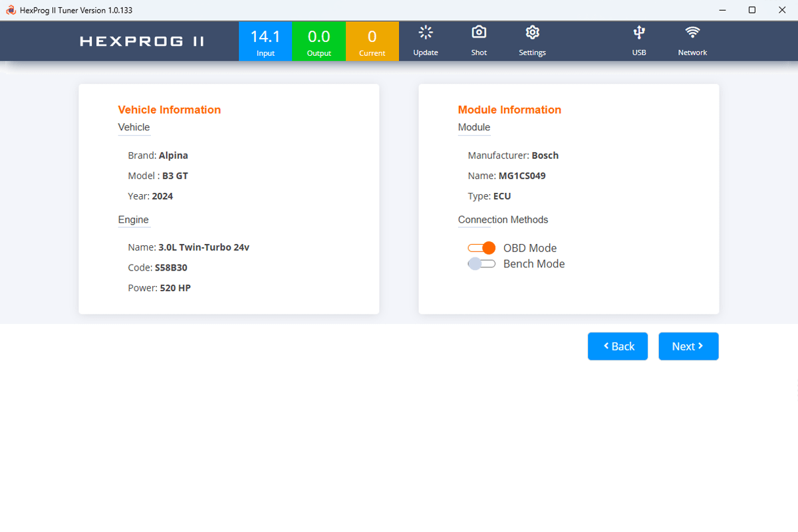The width and height of the screenshot is (798, 532).
Task: Click the Bench Mode label text
Action: [x=534, y=264]
